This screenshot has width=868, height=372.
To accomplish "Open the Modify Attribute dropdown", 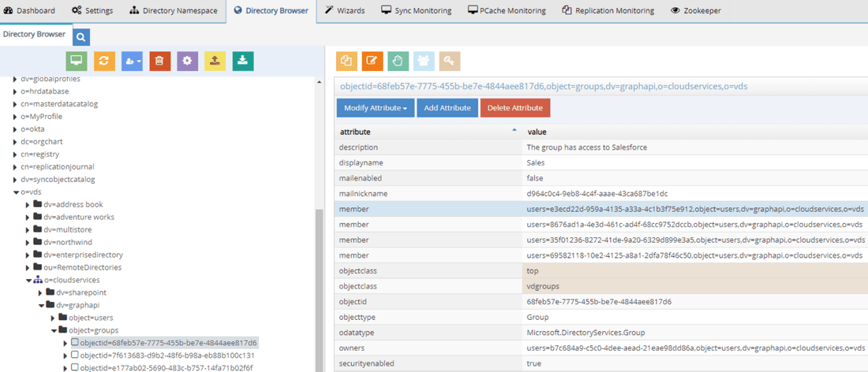I will pyautogui.click(x=376, y=108).
